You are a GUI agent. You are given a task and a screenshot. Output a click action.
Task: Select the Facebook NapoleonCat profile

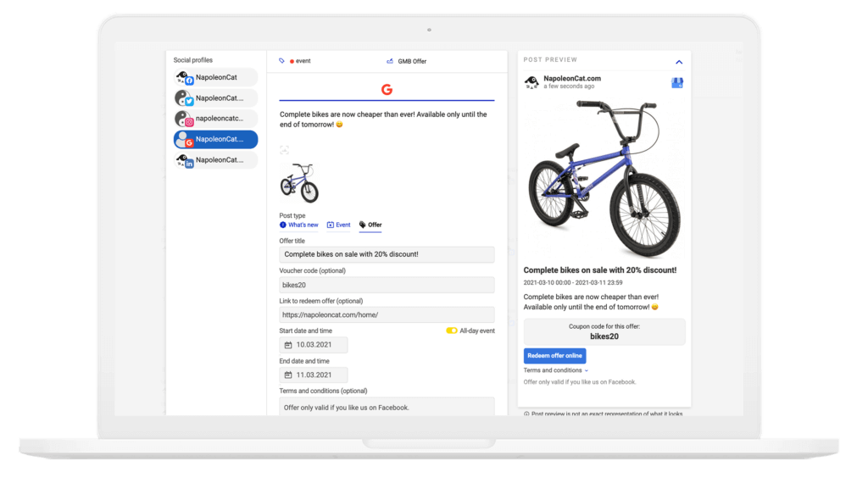(x=215, y=78)
